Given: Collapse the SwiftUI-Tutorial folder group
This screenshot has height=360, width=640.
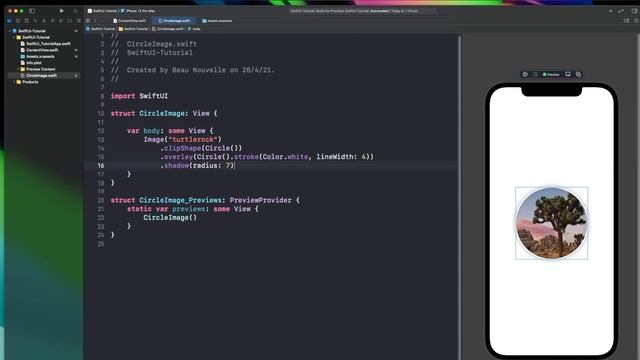Looking at the screenshot, I should pyautogui.click(x=14, y=37).
